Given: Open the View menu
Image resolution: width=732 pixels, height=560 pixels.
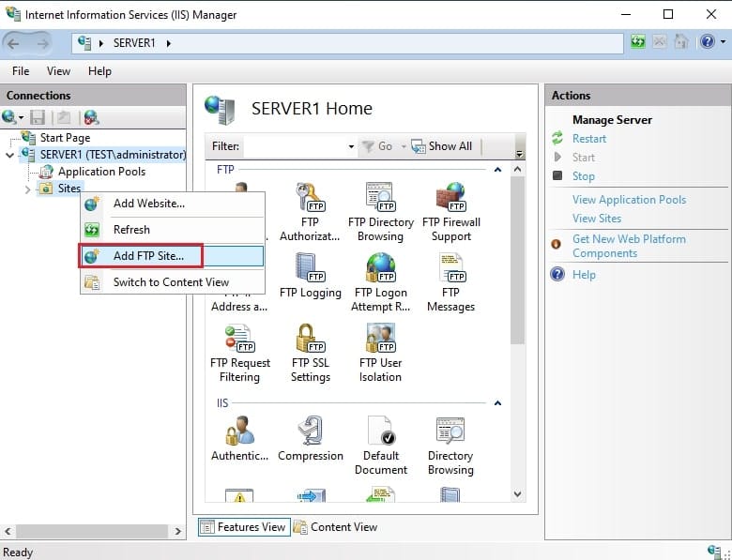Looking at the screenshot, I should (x=58, y=71).
